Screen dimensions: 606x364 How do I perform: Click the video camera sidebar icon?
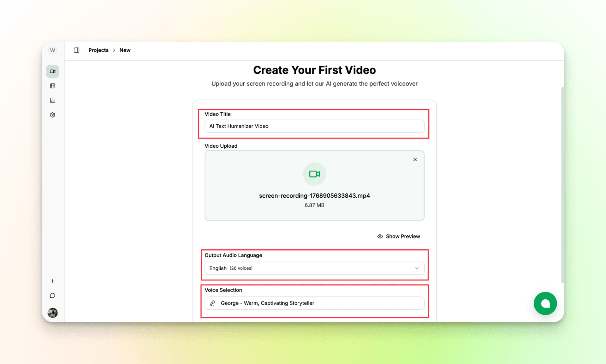click(52, 71)
